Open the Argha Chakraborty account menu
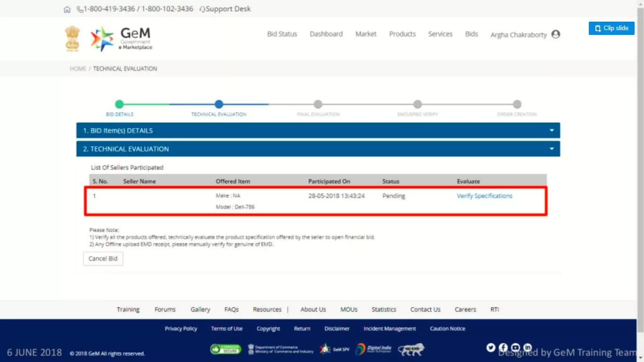Screen dimensions: 644x362 click(518, 35)
